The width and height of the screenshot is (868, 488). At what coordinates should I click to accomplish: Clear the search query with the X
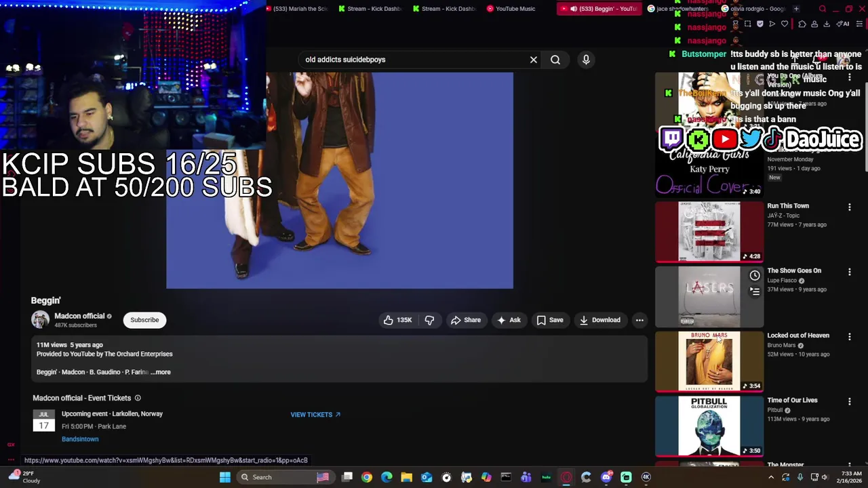pyautogui.click(x=534, y=60)
